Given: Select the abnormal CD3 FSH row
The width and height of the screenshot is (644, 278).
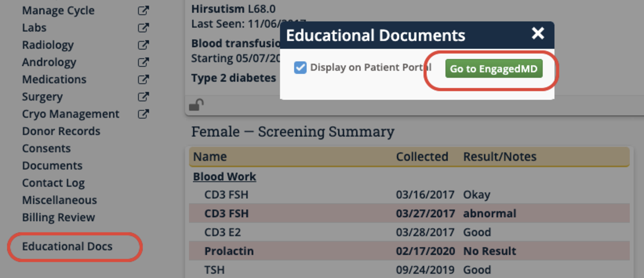Looking at the screenshot, I should (x=409, y=214).
